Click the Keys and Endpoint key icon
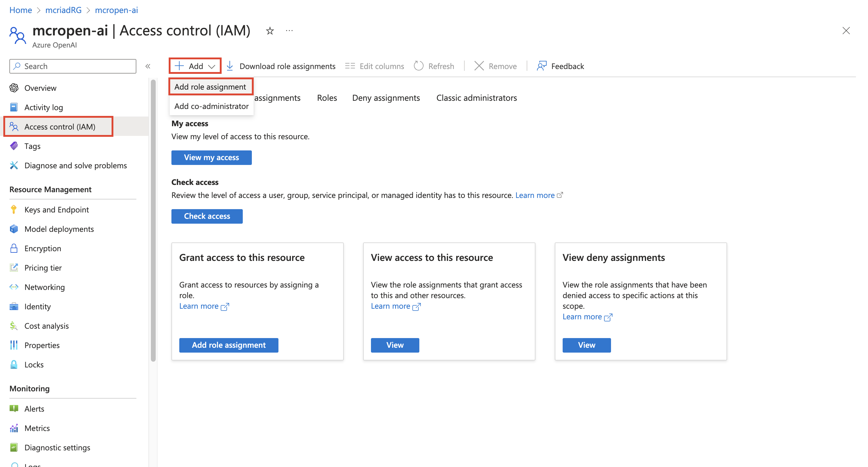 click(x=14, y=209)
